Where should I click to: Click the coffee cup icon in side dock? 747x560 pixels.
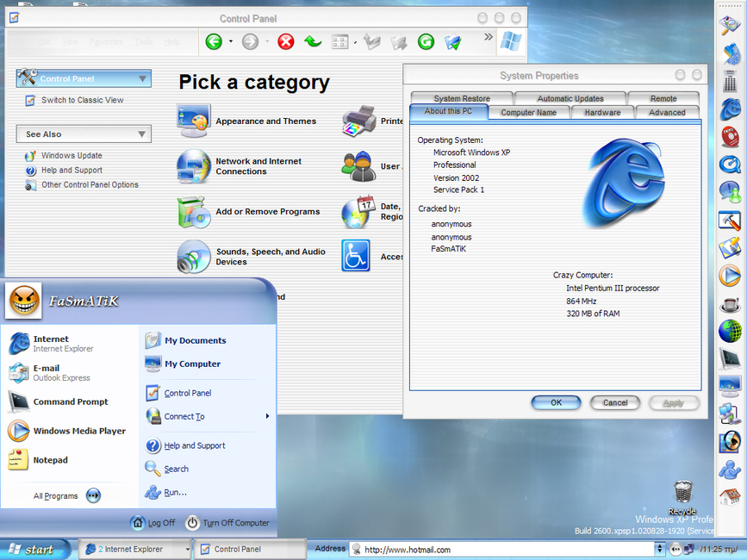(x=730, y=304)
